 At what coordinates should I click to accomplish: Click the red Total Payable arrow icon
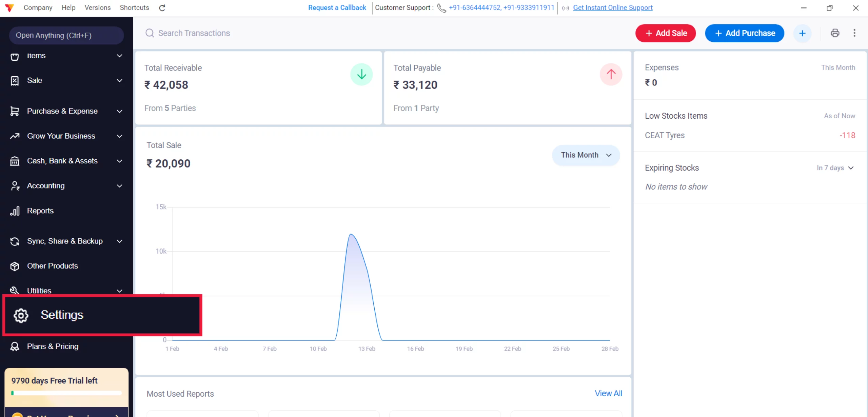pos(611,74)
